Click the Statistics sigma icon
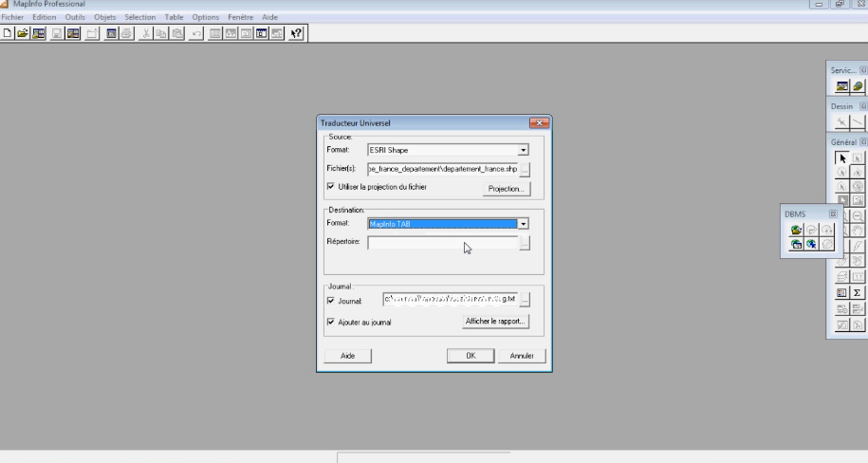The width and height of the screenshot is (868, 463). [x=858, y=293]
